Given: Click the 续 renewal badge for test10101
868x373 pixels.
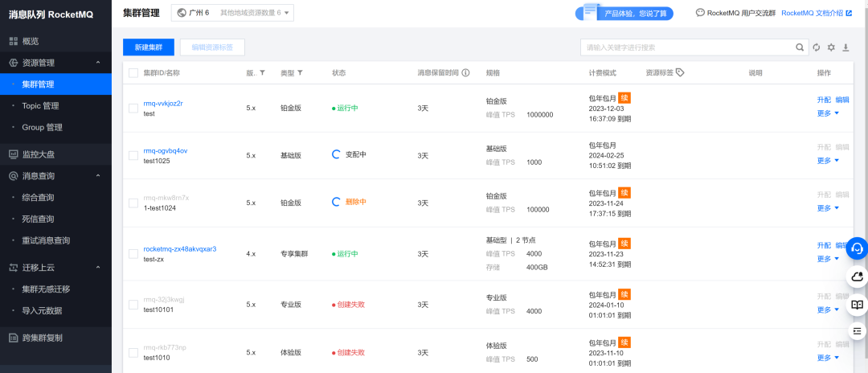Looking at the screenshot, I should coord(624,294).
